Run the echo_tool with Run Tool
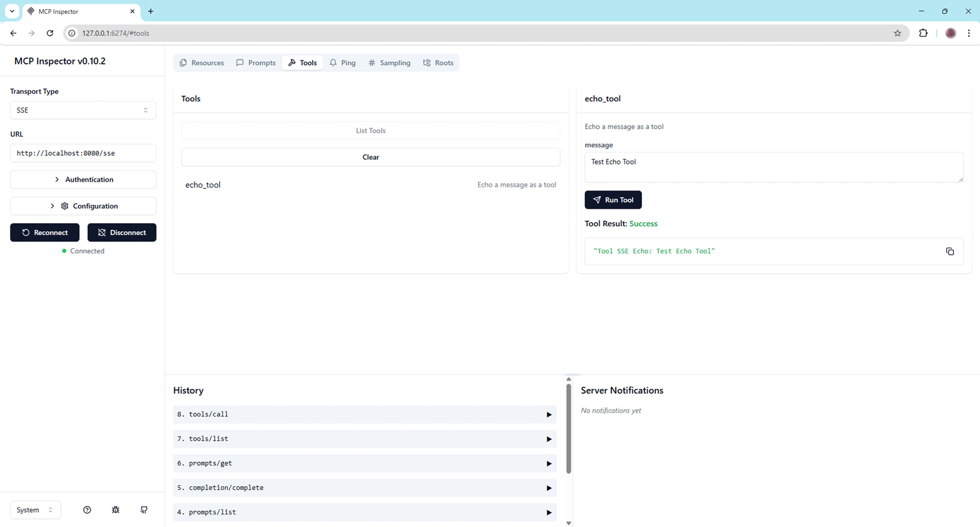 [x=613, y=200]
